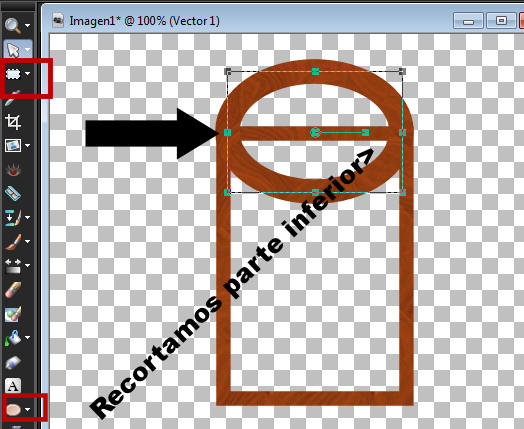
Task: Restore the Imagen1 document window
Action: click(x=501, y=21)
